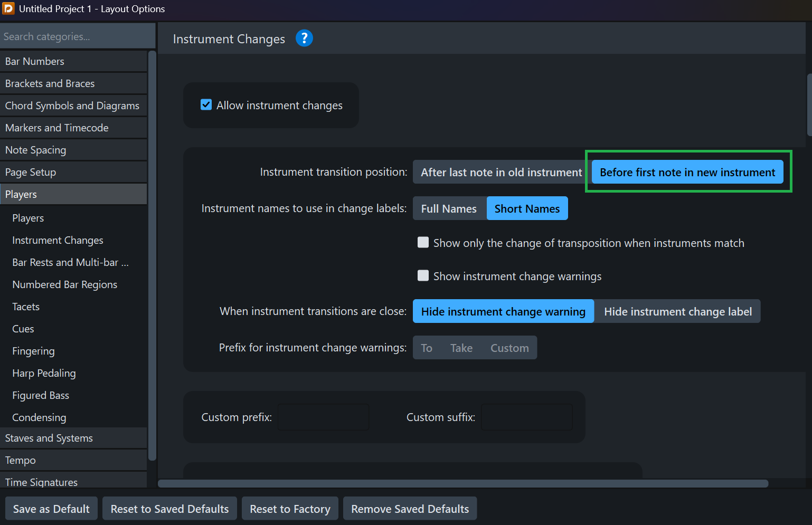Click the horizontal scrollbar at the bottom

[462, 483]
